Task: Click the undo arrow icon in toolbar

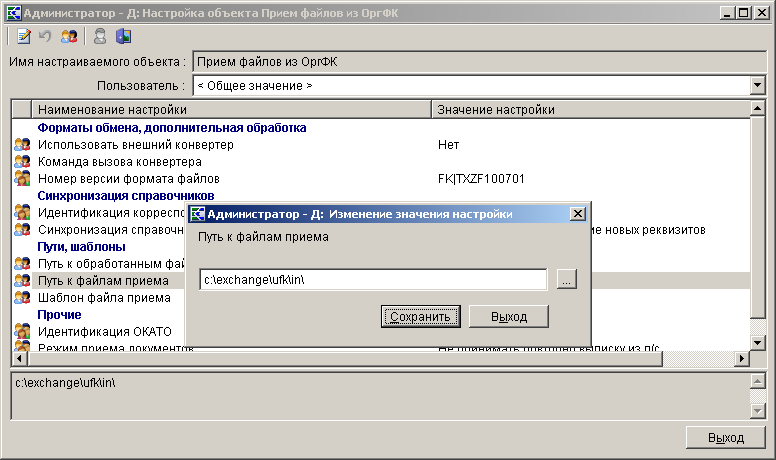Action: [45, 37]
